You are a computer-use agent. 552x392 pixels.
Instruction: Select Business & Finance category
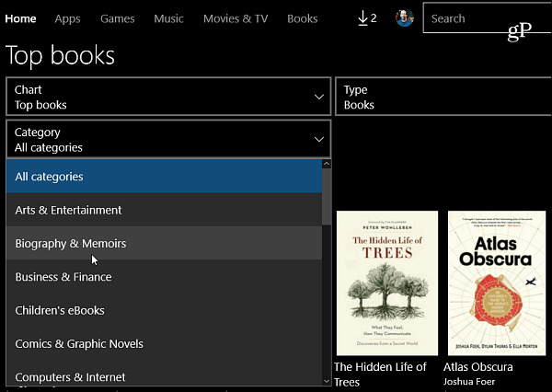[x=164, y=277]
